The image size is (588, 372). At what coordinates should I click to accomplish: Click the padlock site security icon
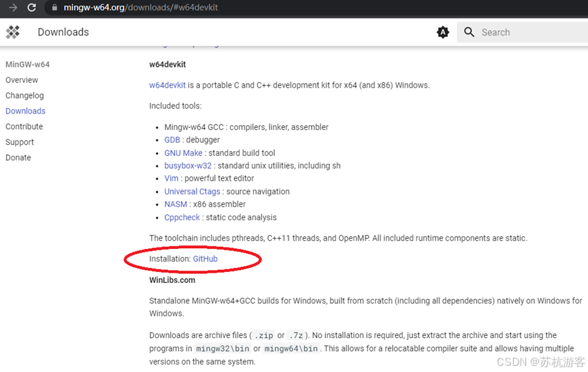pos(54,7)
